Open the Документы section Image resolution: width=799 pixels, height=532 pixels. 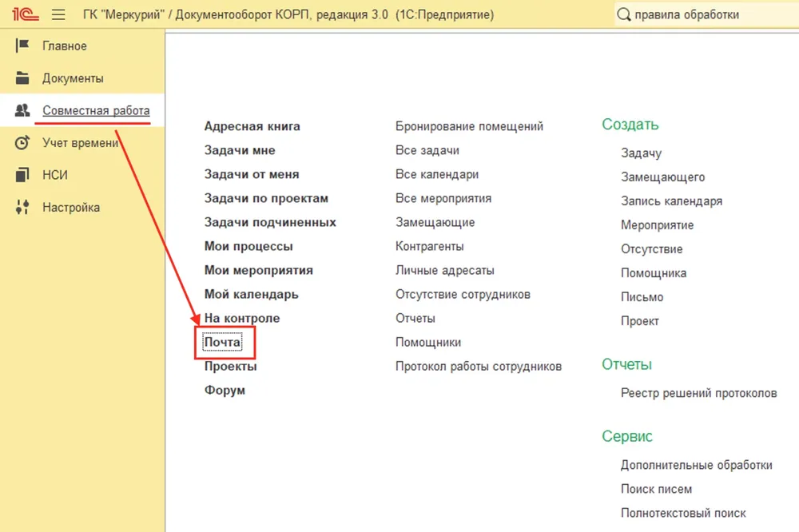point(73,78)
